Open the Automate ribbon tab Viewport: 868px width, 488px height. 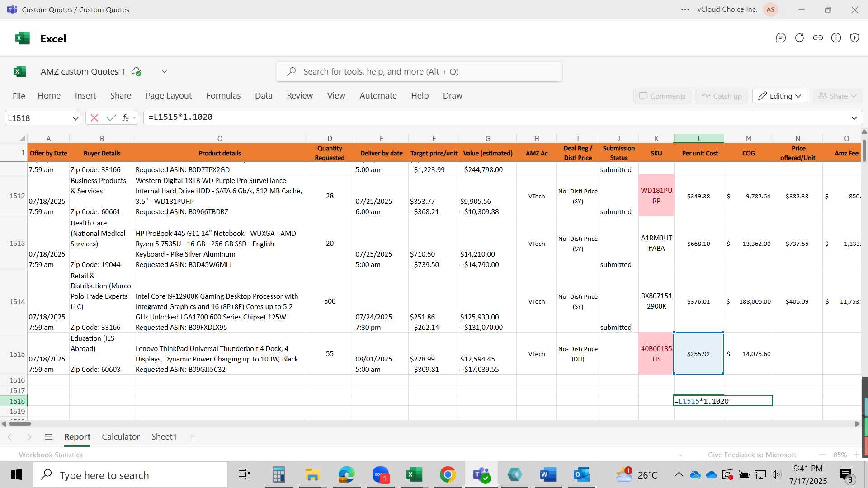[378, 96]
